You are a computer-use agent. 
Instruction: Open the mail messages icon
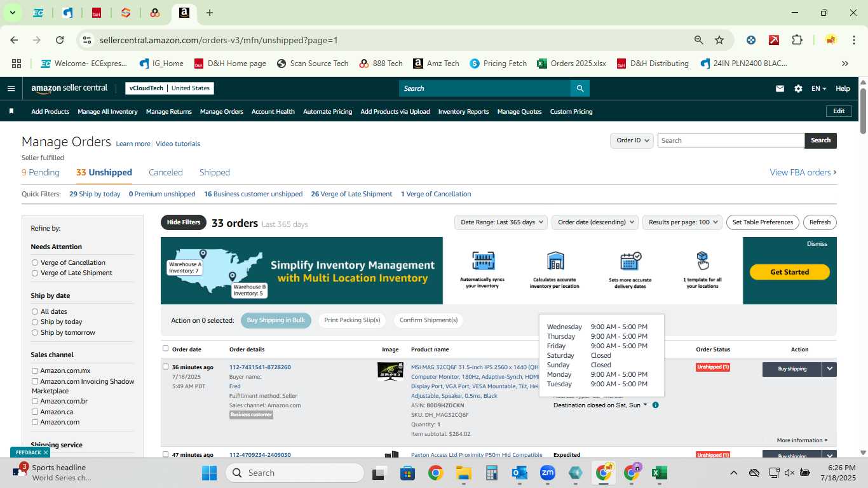pyautogui.click(x=780, y=89)
